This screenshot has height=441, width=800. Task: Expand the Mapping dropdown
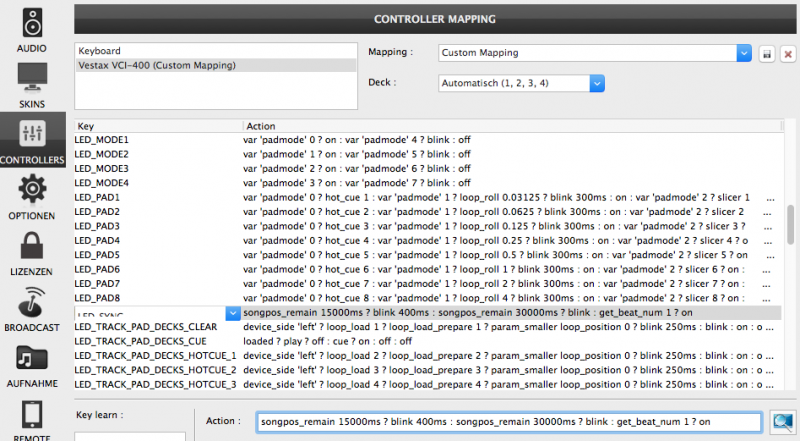[x=743, y=53]
